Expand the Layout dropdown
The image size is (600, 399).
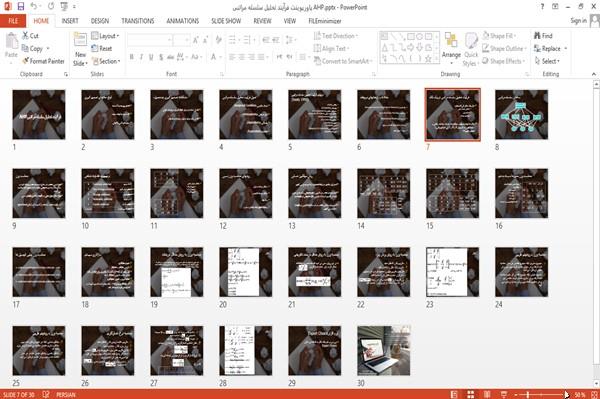[x=105, y=36]
